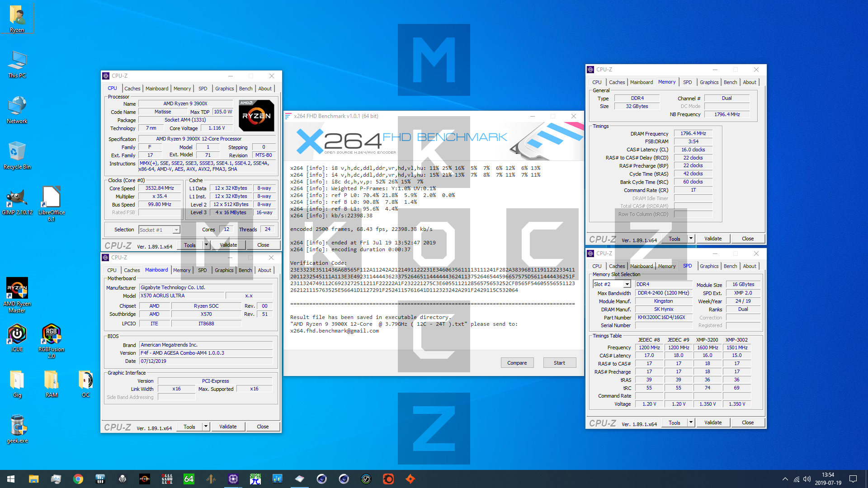Screen dimensions: 868x488
Task: Open Tools dropdown arrow in Mainboard window
Action: click(206, 427)
